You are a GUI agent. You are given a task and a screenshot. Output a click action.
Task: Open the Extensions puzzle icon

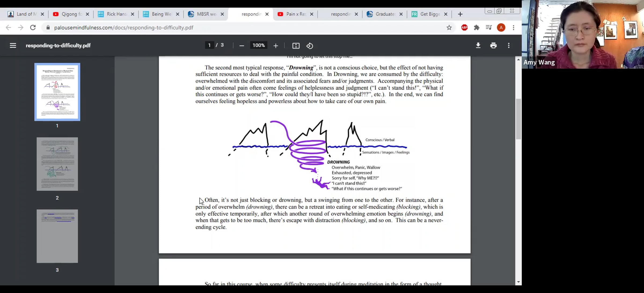[477, 28]
